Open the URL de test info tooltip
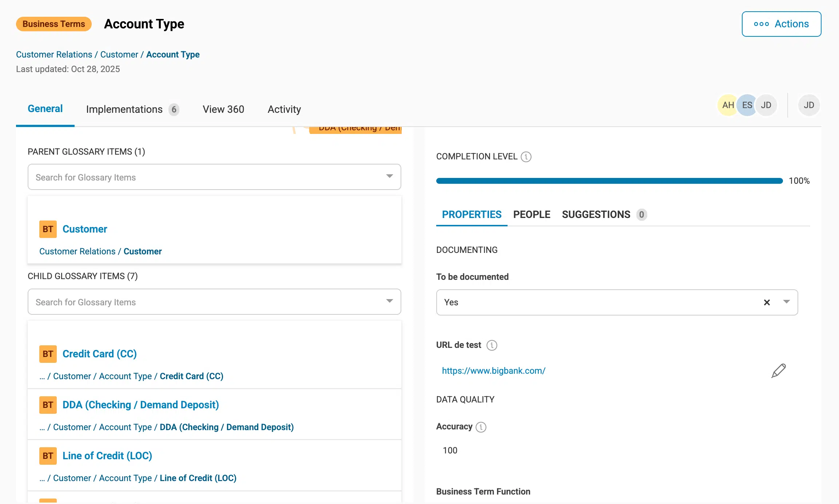The height and width of the screenshot is (504, 839). [x=492, y=345]
